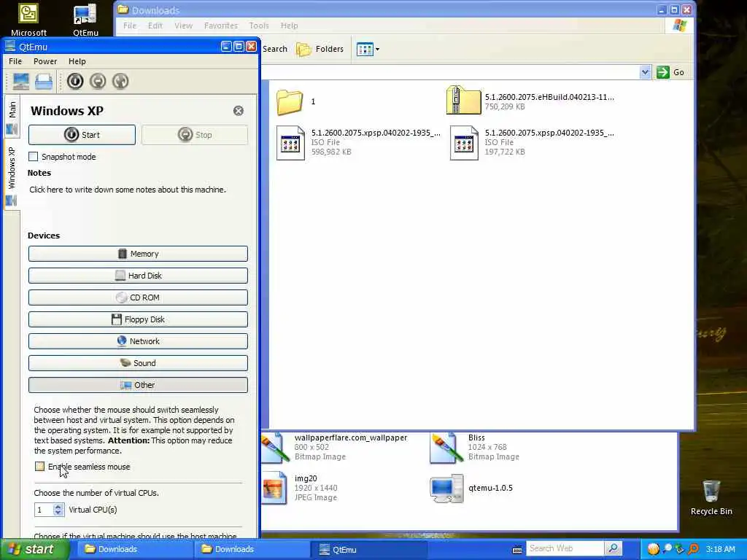Expand the Hard Disk device section
This screenshot has width=747, height=560.
pos(138,276)
